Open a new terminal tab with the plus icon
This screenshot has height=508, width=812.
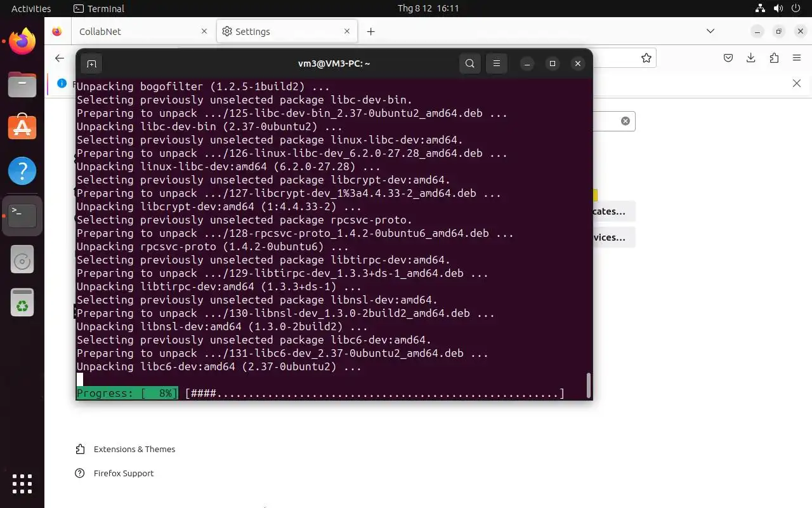pyautogui.click(x=91, y=63)
